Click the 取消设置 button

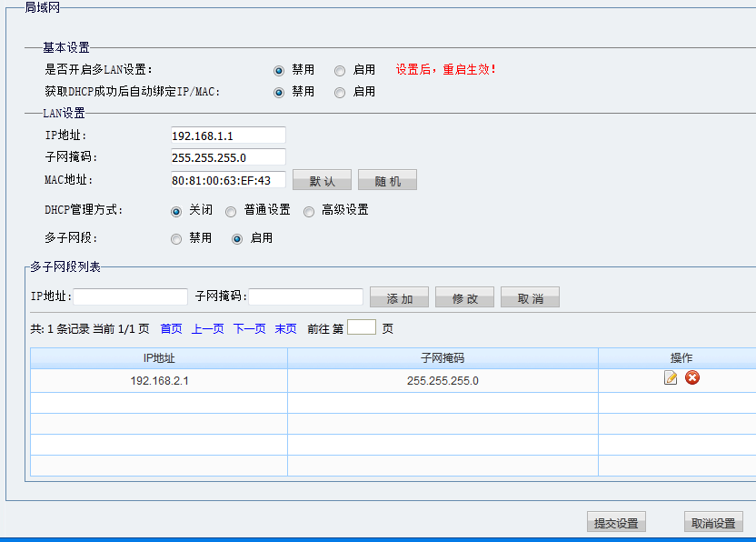[713, 522]
